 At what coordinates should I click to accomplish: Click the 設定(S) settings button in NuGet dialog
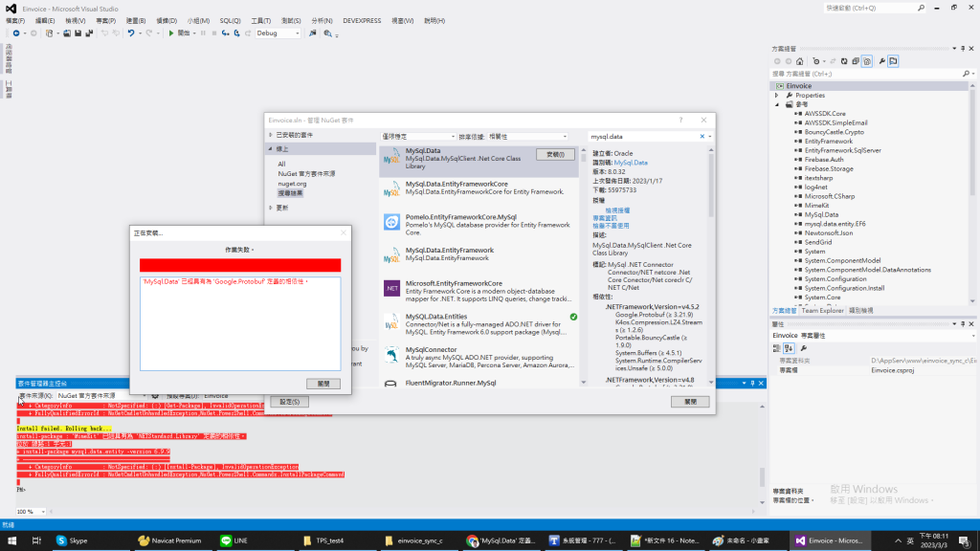click(289, 402)
